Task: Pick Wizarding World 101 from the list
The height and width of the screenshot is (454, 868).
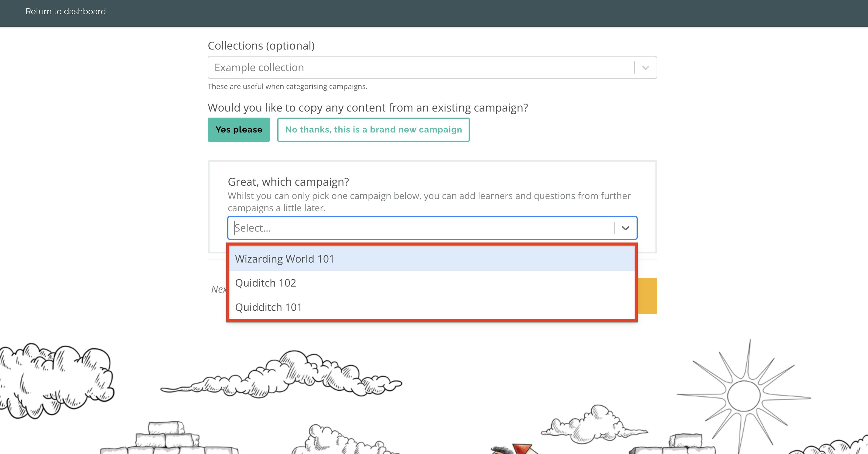Action: (x=432, y=259)
